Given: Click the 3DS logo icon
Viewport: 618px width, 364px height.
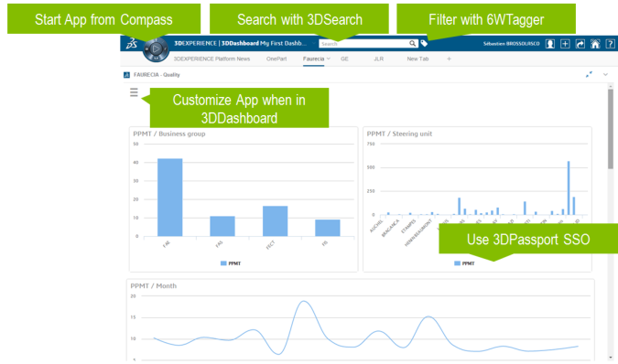Looking at the screenshot, I should tap(132, 43).
